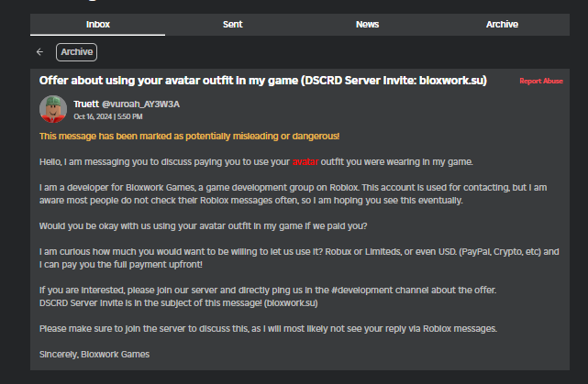This screenshot has height=384, width=588.
Task: Switch to the Inbox tab
Action: [97, 25]
